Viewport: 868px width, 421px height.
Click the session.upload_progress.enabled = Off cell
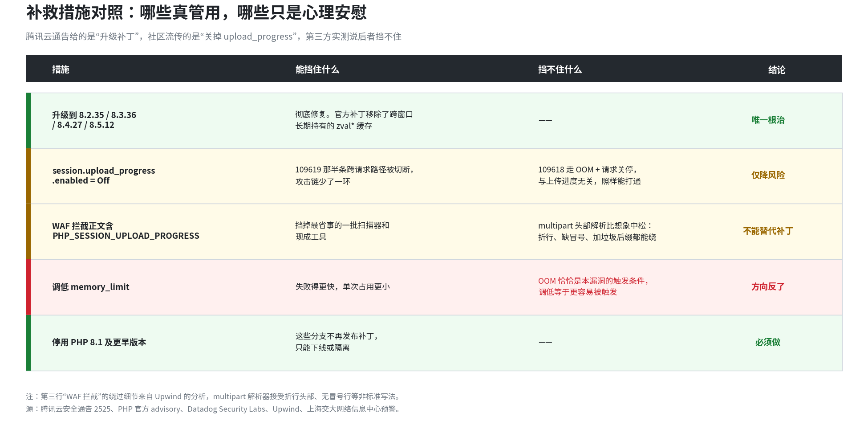coord(104,176)
